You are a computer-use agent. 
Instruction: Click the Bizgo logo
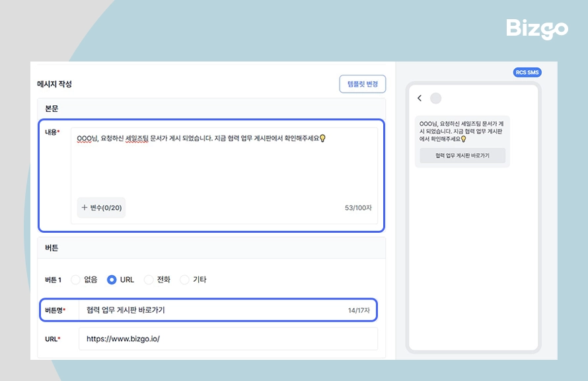[537, 28]
